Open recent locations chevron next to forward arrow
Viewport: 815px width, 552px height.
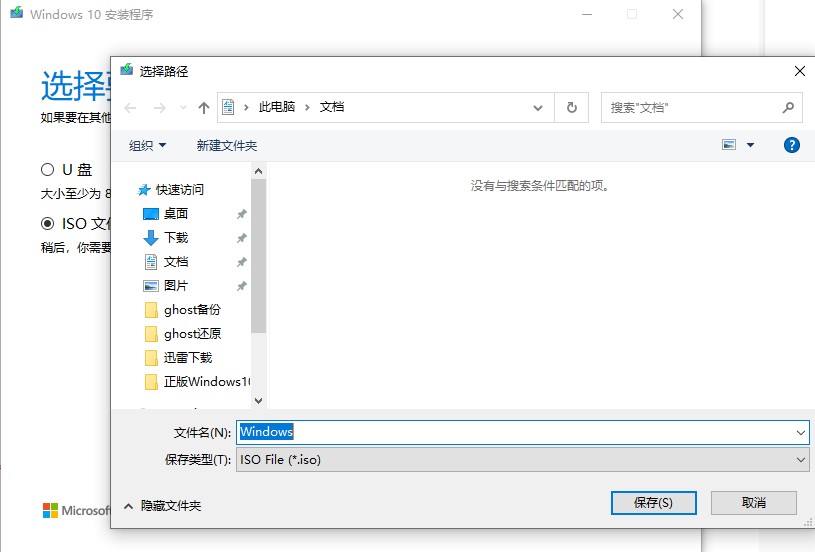[183, 108]
